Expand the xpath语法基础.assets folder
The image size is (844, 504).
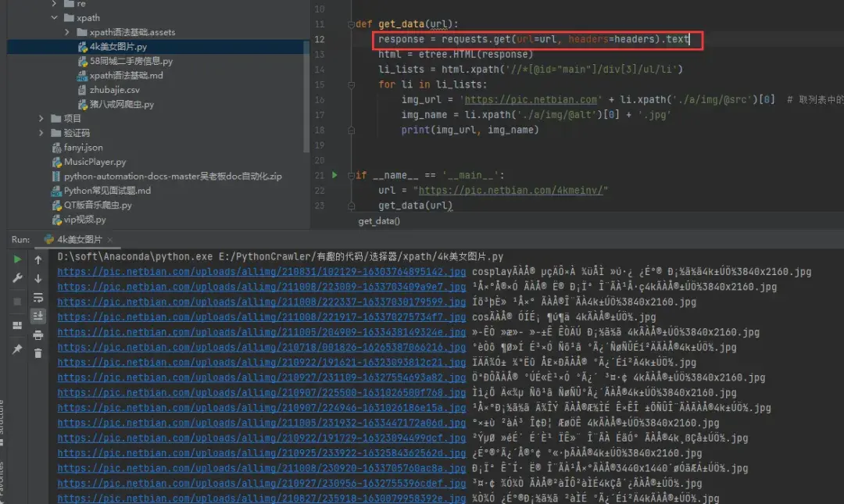(66, 32)
